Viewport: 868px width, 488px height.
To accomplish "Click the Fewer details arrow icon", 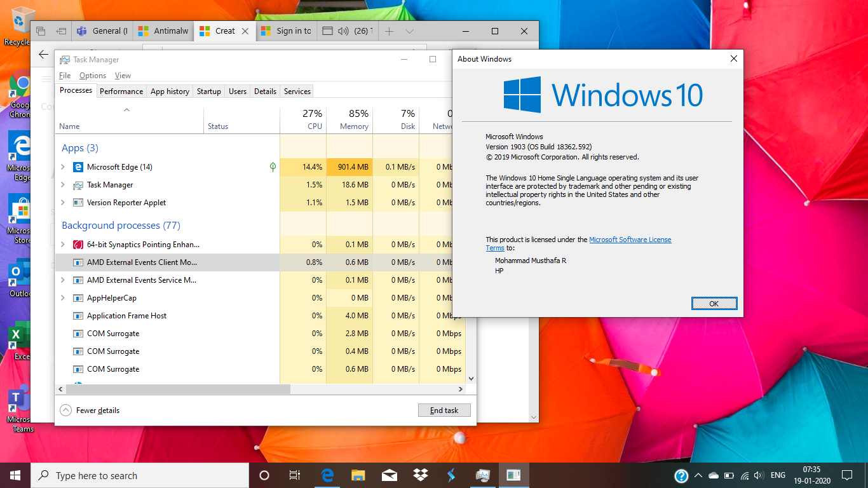I will (65, 410).
